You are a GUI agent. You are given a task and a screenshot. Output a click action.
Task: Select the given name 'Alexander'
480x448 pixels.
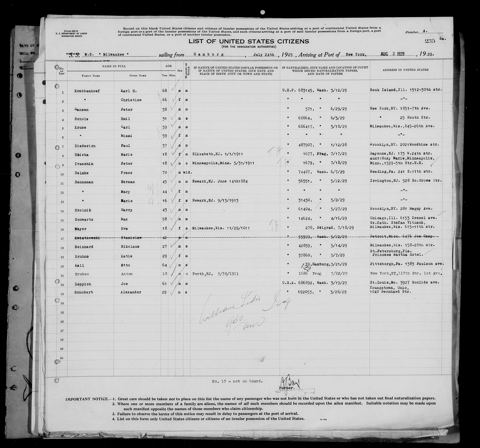coord(131,292)
